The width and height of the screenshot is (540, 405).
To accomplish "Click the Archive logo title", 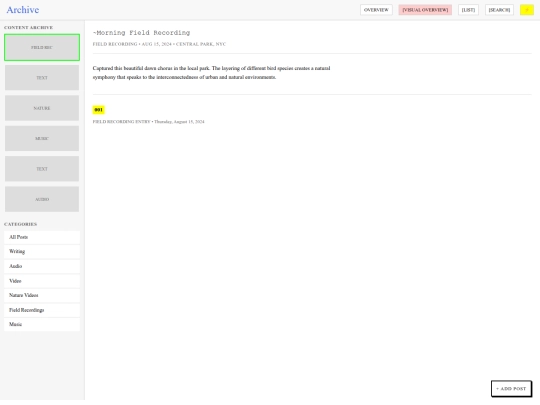I will (23, 10).
